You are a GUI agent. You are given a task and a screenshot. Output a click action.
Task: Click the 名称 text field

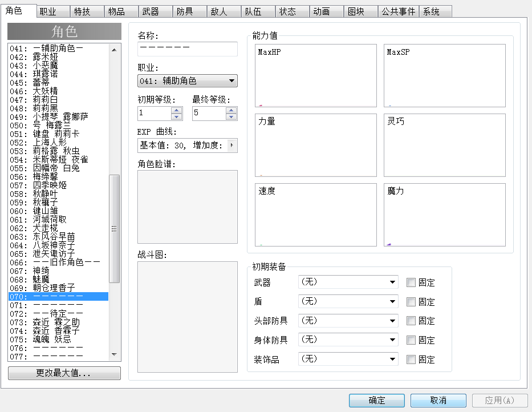[188, 49]
